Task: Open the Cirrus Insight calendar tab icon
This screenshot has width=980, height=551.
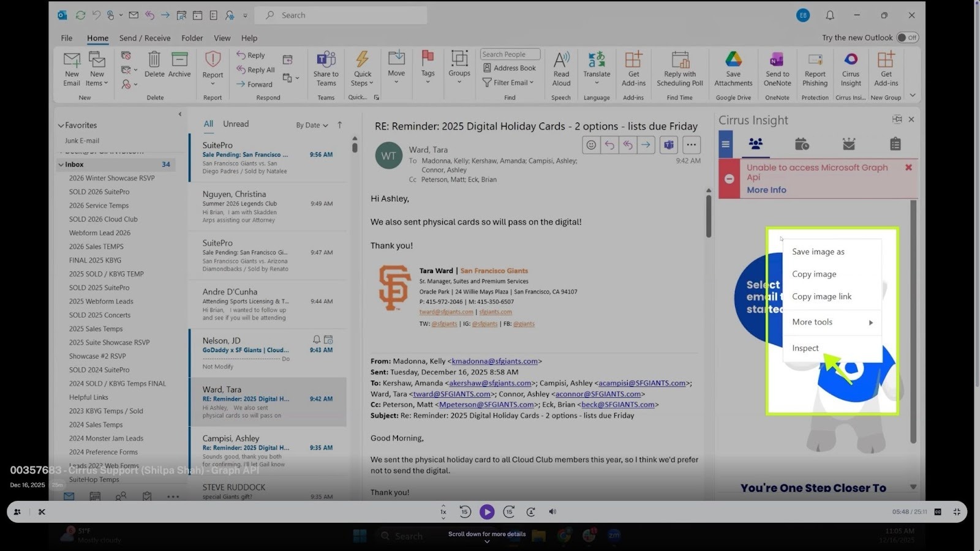Action: click(x=802, y=144)
